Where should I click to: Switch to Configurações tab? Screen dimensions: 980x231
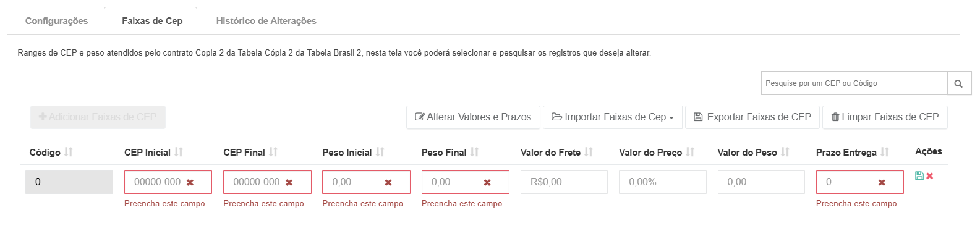click(57, 21)
